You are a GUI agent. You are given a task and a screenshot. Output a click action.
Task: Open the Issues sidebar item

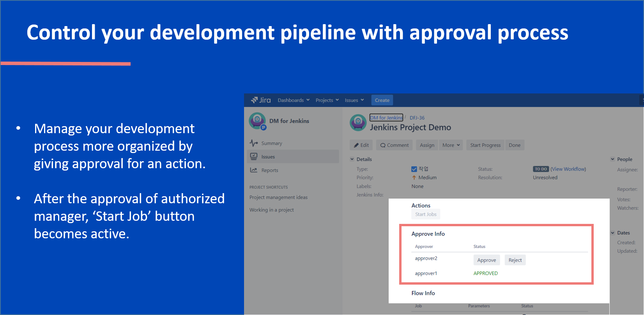click(x=294, y=157)
